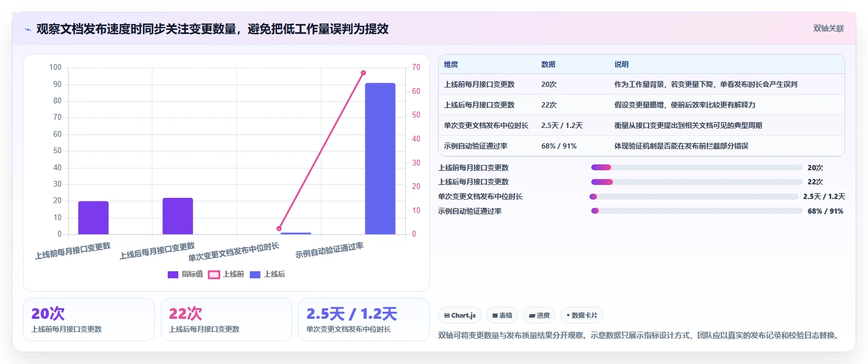Click the 上线后每月接口变更数 progress bar
Image resolution: width=868 pixels, height=364 pixels.
click(697, 182)
